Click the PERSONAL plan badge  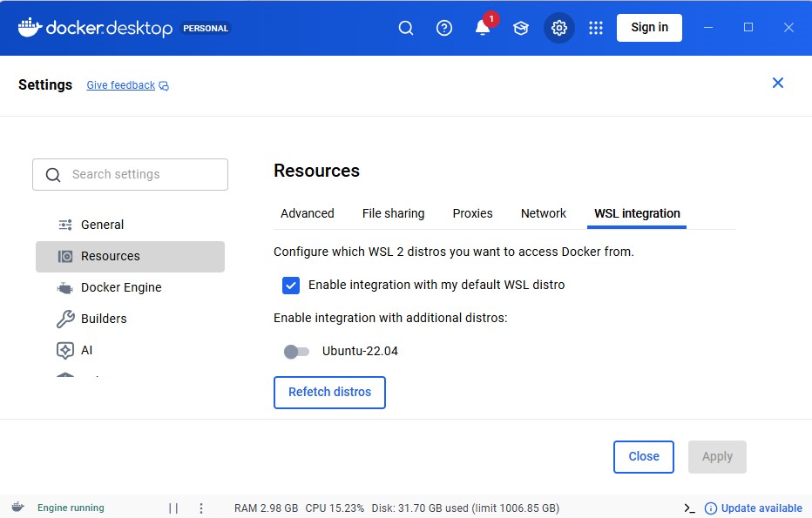206,29
